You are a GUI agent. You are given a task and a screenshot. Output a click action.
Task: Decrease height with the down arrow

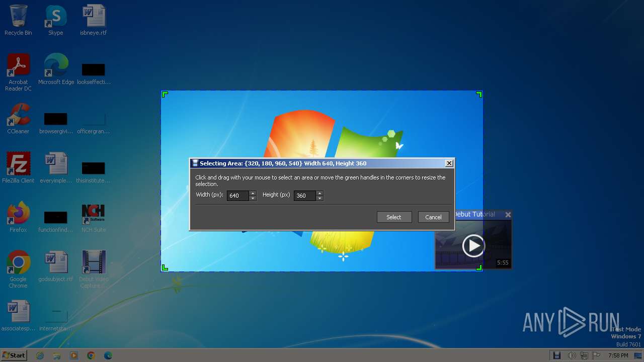tap(319, 198)
